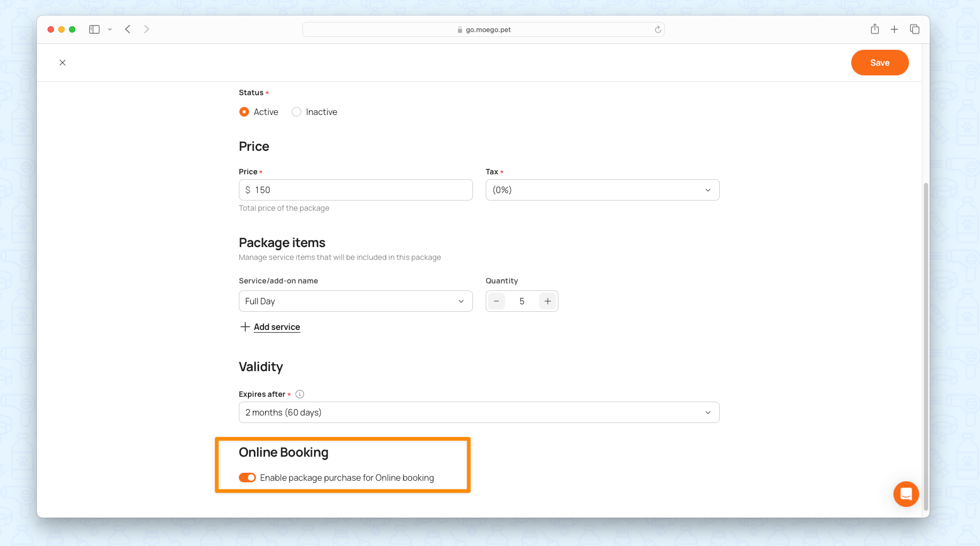The height and width of the screenshot is (546, 980).
Task: Toggle Enable package purchase for Online booking
Action: (247, 478)
